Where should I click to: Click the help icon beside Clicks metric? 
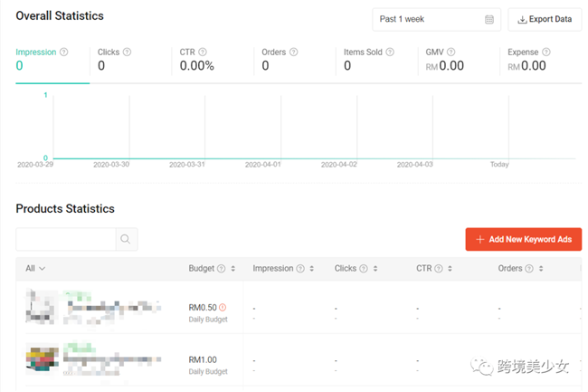coord(127,52)
